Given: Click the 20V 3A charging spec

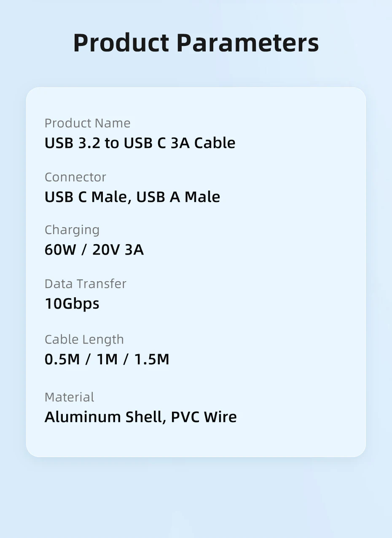Looking at the screenshot, I should coord(118,250).
